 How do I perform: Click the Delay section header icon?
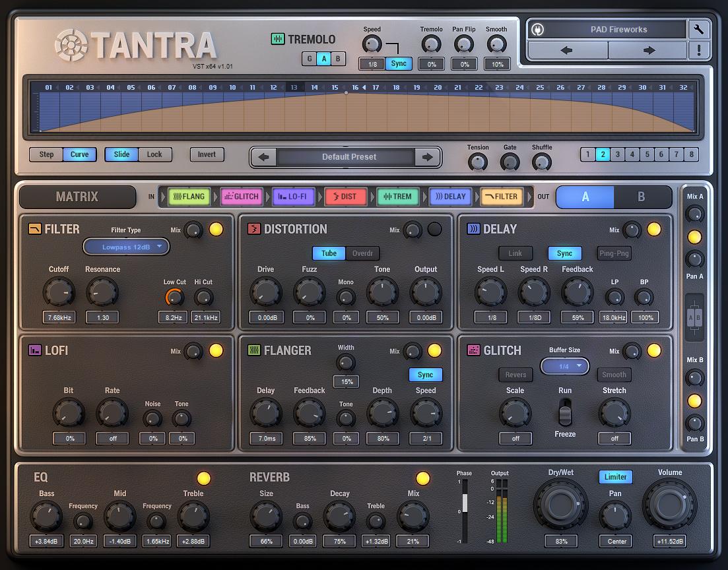point(474,229)
